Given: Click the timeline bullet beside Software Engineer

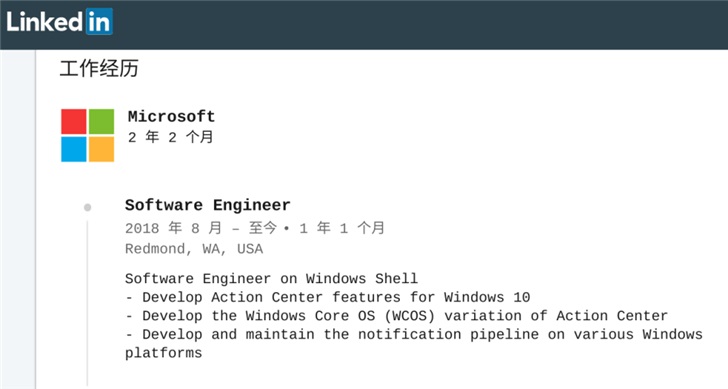Looking at the screenshot, I should pyautogui.click(x=87, y=207).
